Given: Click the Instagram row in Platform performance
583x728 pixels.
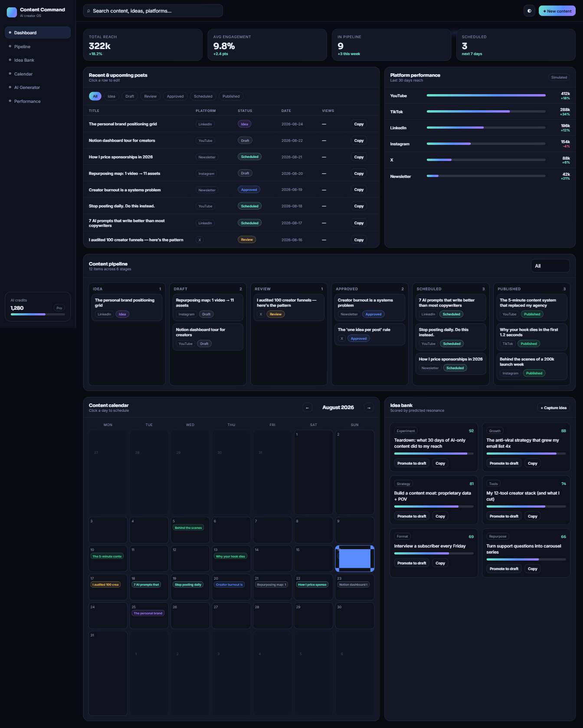Looking at the screenshot, I should (480, 144).
